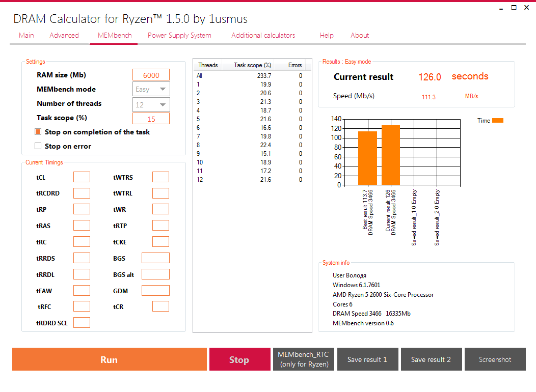
Task: Expand Number of threads dropdown
Action: pos(151,105)
